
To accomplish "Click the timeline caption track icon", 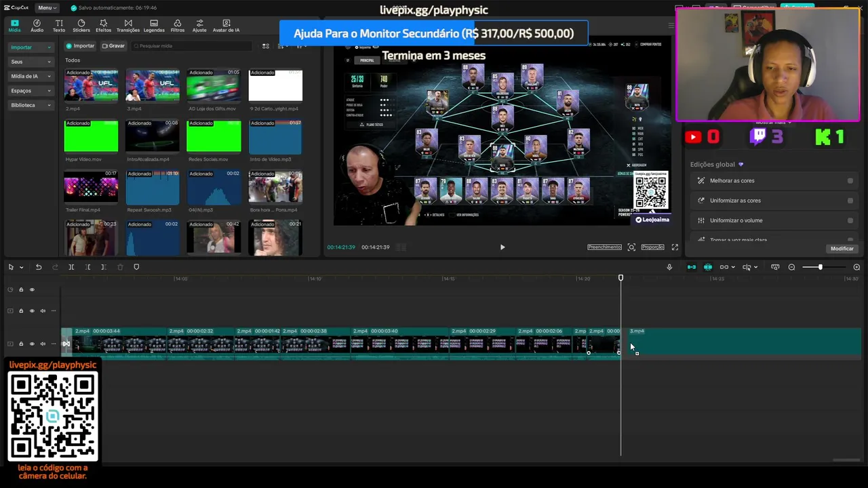I will pyautogui.click(x=775, y=267).
